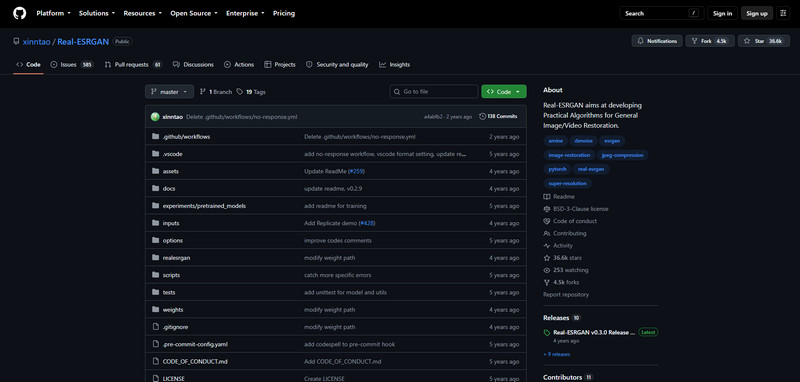
Task: Click the CODE_OF_CONDUCT.md file icon
Action: point(156,362)
